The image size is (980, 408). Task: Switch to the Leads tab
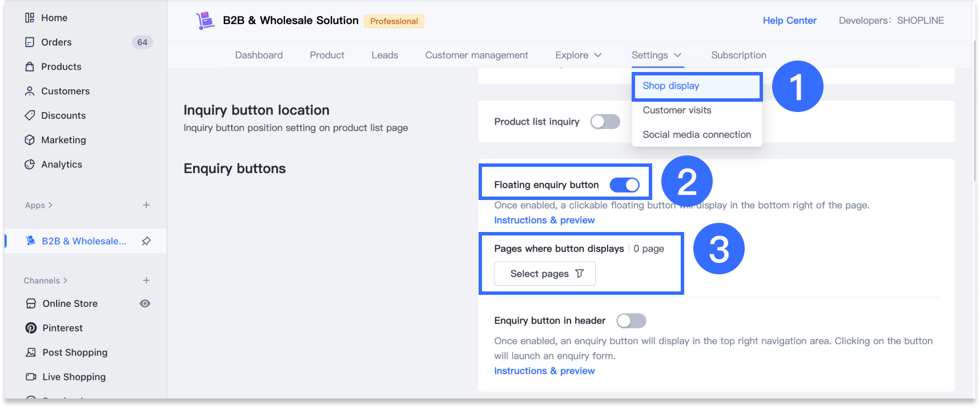(384, 55)
